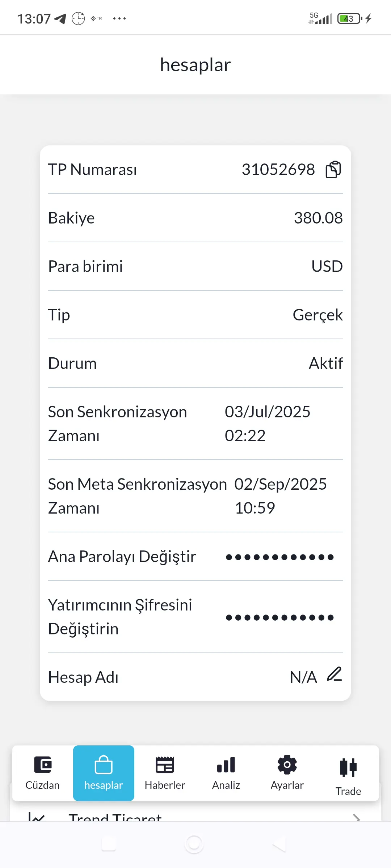Tap the status bar three-dots overflow
The height and width of the screenshot is (868, 391).
click(x=119, y=18)
